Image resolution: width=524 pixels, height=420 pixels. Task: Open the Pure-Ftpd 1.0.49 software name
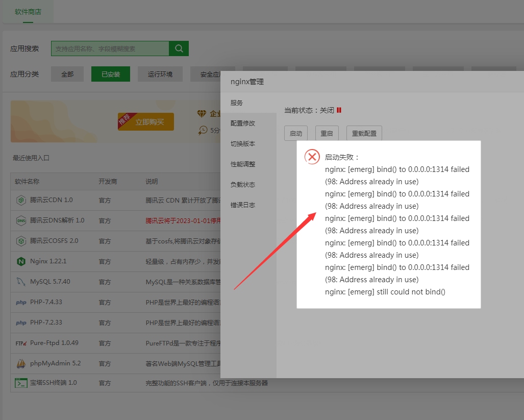(x=54, y=342)
